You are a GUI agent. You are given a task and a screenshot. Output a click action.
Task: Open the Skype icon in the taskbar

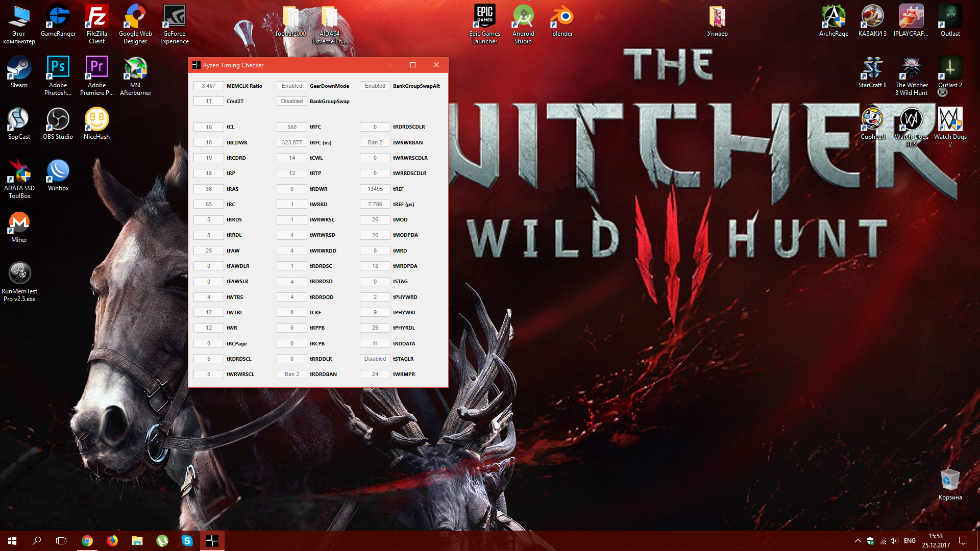(187, 541)
